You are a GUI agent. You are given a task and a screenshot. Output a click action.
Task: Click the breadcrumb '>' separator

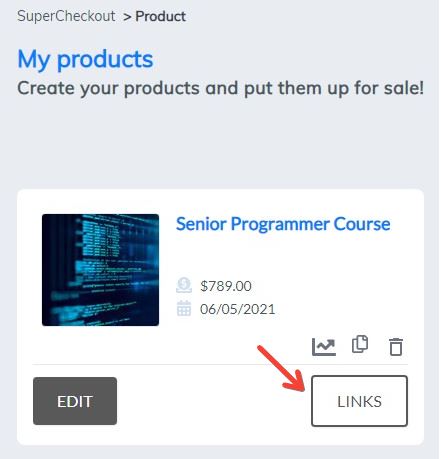click(127, 17)
